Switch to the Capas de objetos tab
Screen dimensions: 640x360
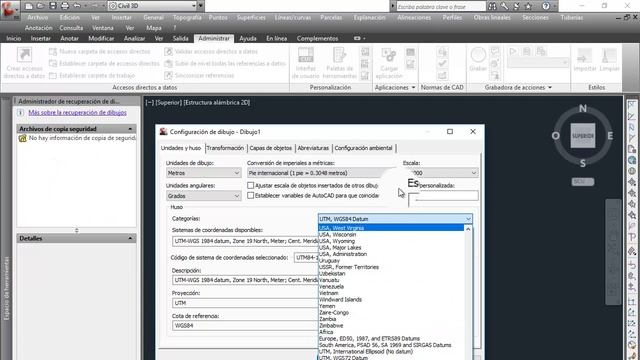click(x=271, y=148)
